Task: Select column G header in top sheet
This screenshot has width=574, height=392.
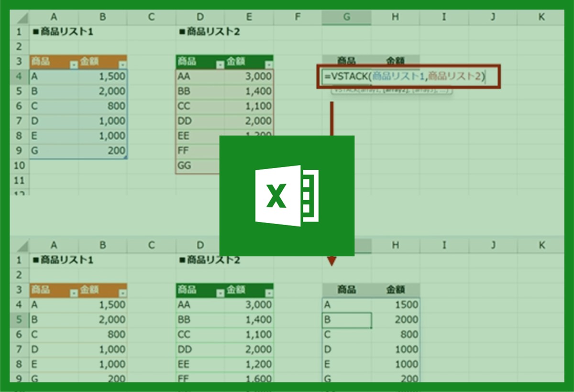Action: tap(346, 17)
